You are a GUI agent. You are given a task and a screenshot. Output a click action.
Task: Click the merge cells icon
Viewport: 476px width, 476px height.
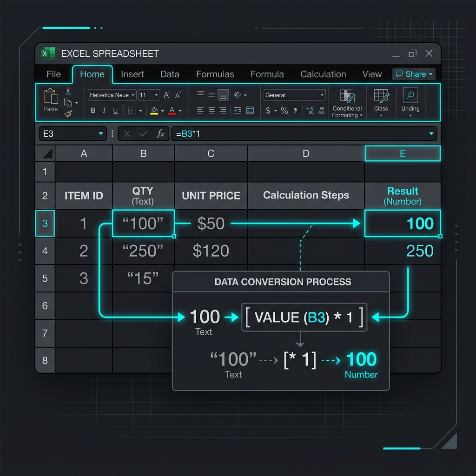(x=250, y=111)
